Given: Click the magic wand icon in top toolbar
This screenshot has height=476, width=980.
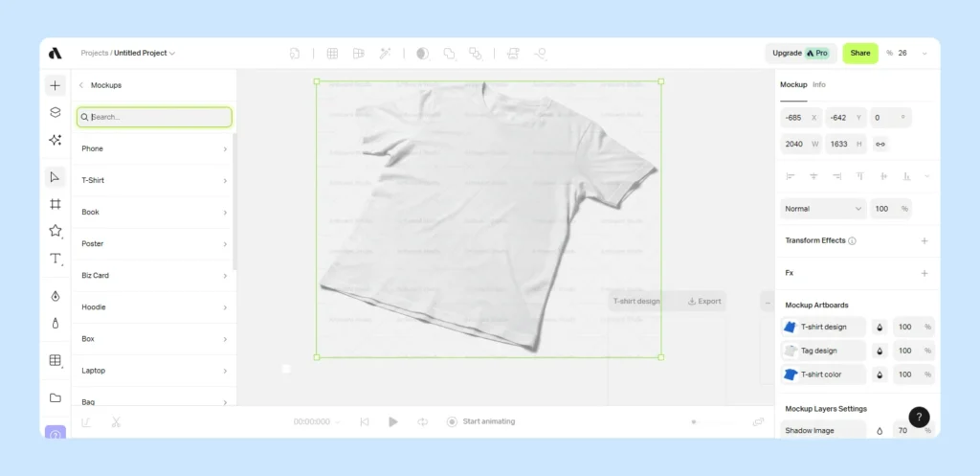Looking at the screenshot, I should pyautogui.click(x=386, y=54).
